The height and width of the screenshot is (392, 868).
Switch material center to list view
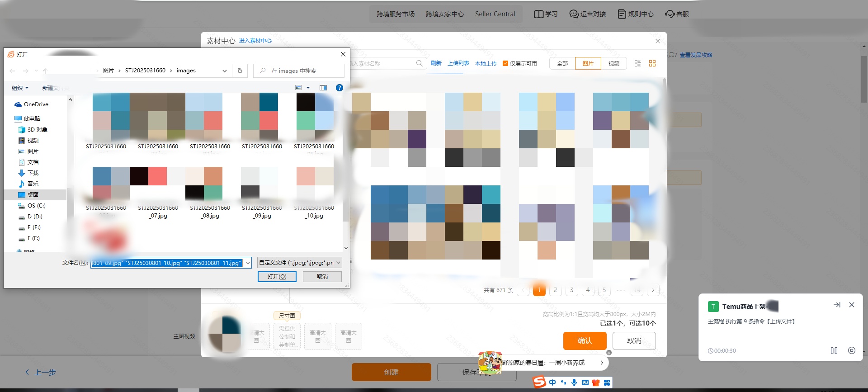638,63
